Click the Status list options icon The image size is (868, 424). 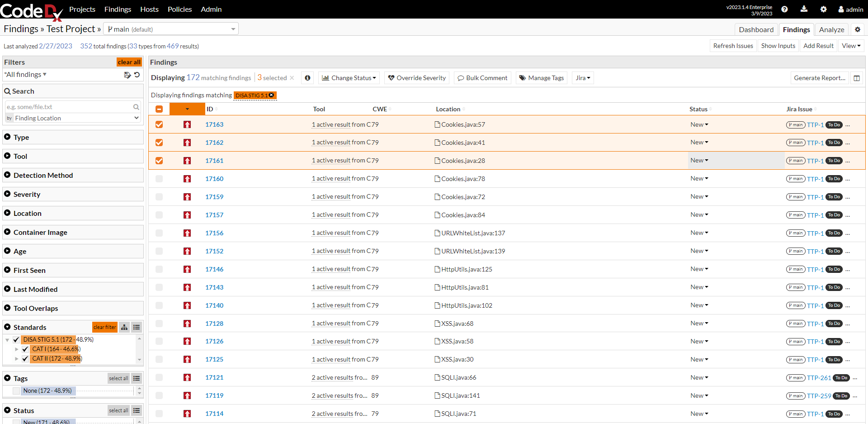pyautogui.click(x=137, y=410)
